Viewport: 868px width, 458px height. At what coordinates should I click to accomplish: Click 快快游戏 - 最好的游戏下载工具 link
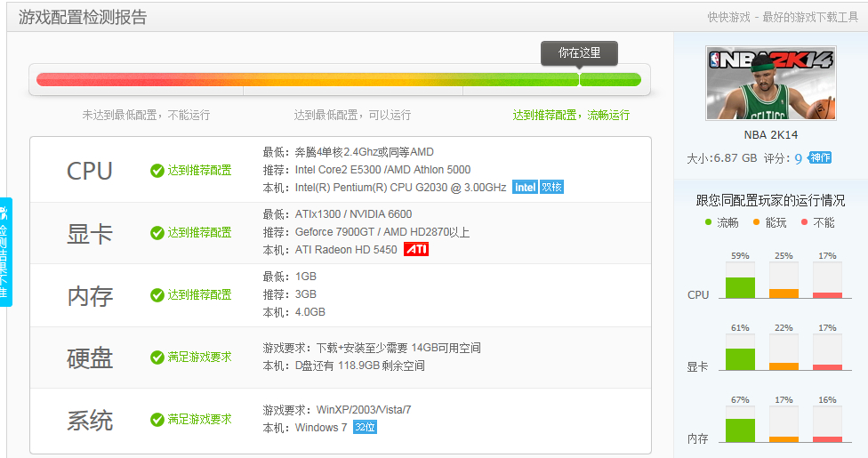tap(783, 17)
